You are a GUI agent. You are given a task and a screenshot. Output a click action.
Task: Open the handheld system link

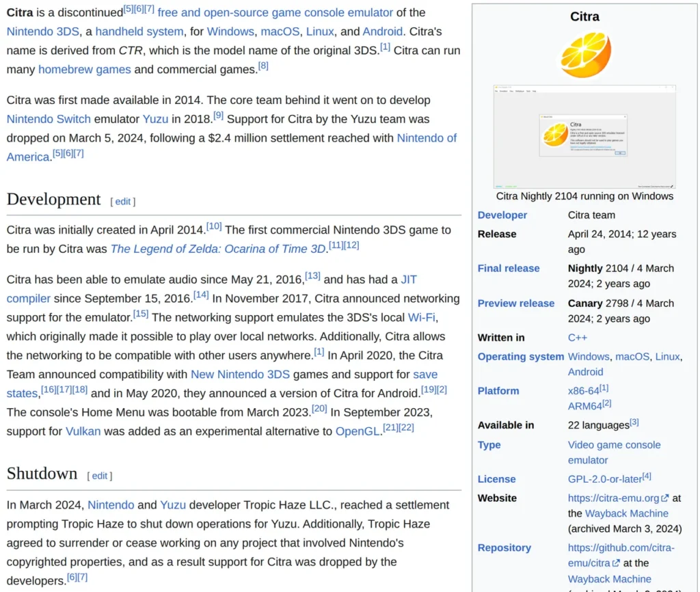[x=139, y=31]
